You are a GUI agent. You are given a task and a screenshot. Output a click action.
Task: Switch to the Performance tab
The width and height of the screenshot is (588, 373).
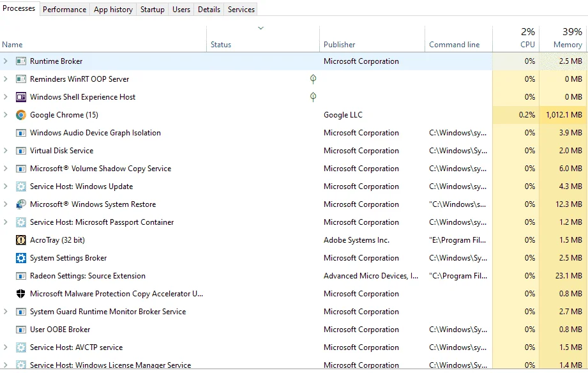pos(64,10)
